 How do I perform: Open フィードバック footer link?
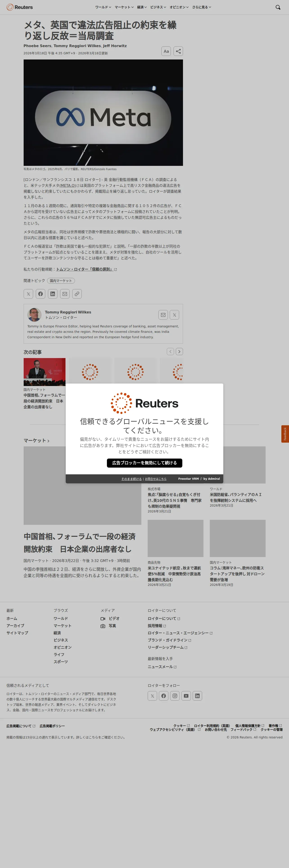pyautogui.click(x=243, y=729)
